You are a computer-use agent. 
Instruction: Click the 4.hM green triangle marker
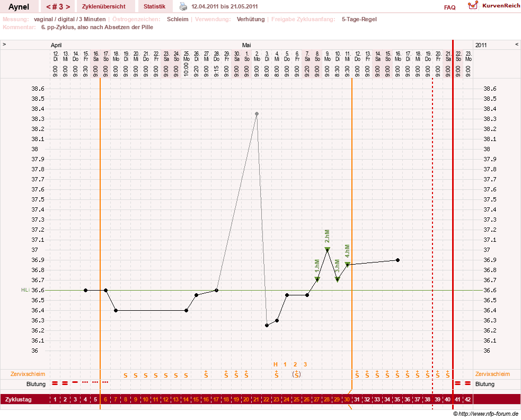pyautogui.click(x=347, y=265)
